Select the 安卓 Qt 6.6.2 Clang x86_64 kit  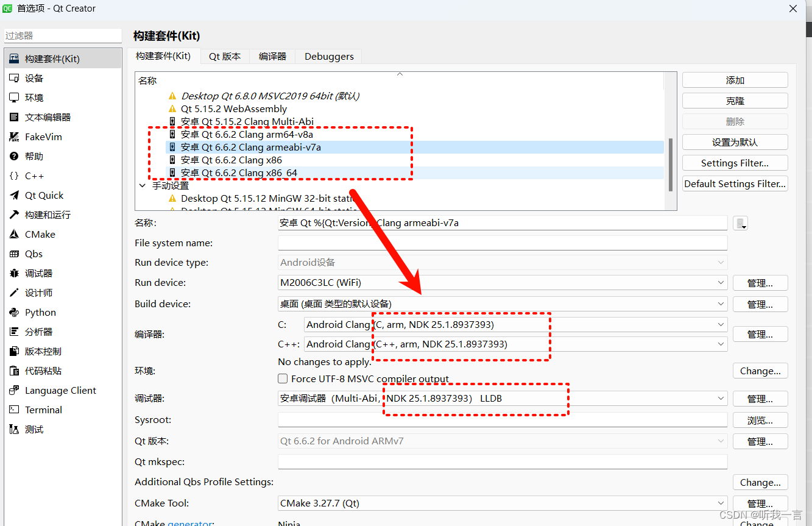pyautogui.click(x=239, y=172)
